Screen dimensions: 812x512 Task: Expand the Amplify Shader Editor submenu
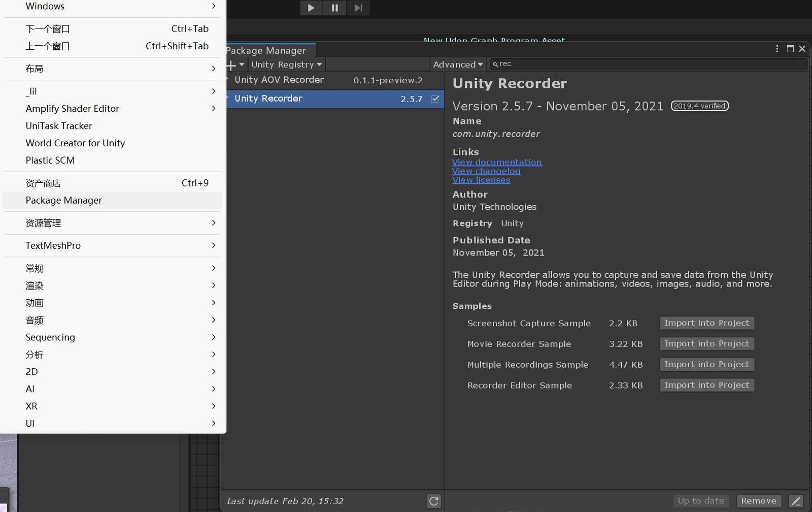(x=113, y=109)
